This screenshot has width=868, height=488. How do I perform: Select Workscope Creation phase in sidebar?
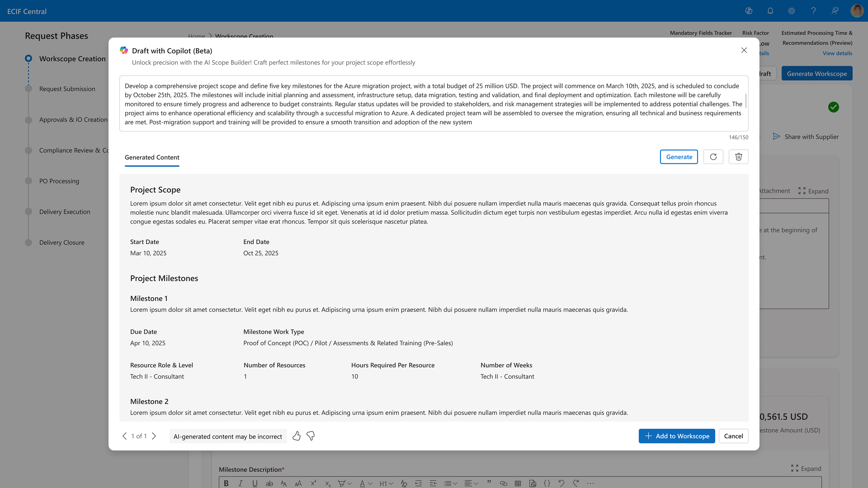tap(72, 59)
